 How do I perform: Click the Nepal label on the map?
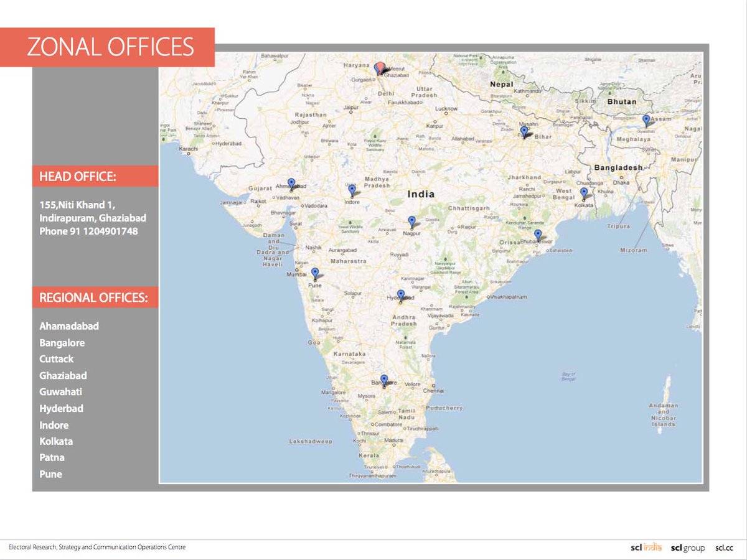[x=501, y=84]
